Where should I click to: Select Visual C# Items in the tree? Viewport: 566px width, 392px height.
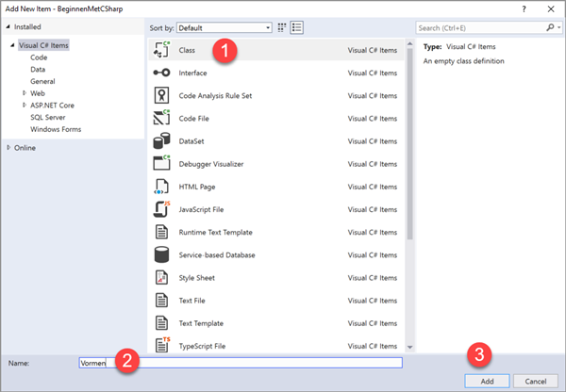pyautogui.click(x=43, y=45)
